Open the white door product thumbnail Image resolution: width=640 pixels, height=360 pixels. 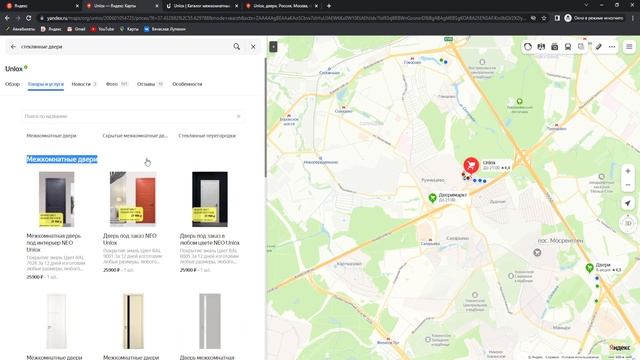tap(56, 321)
